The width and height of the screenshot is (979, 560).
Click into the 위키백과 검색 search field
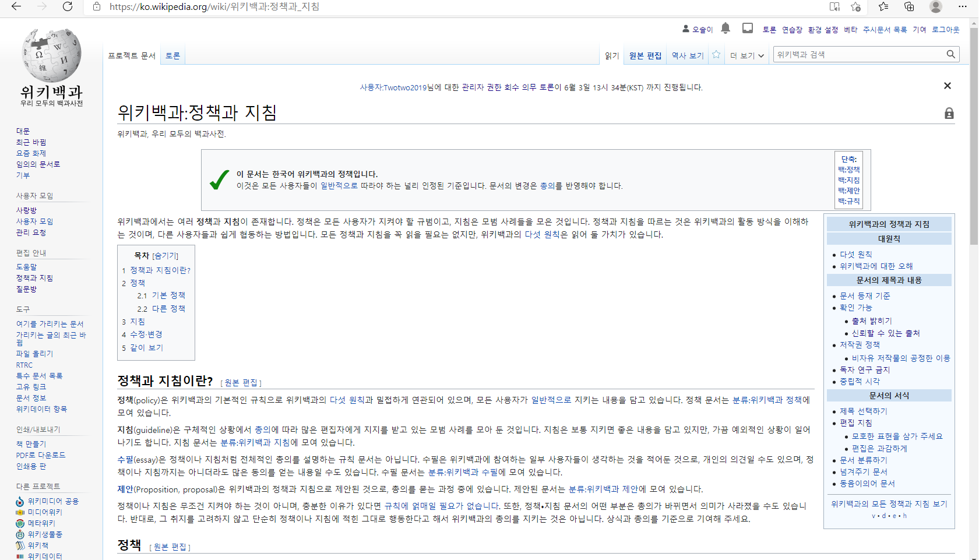coord(859,54)
